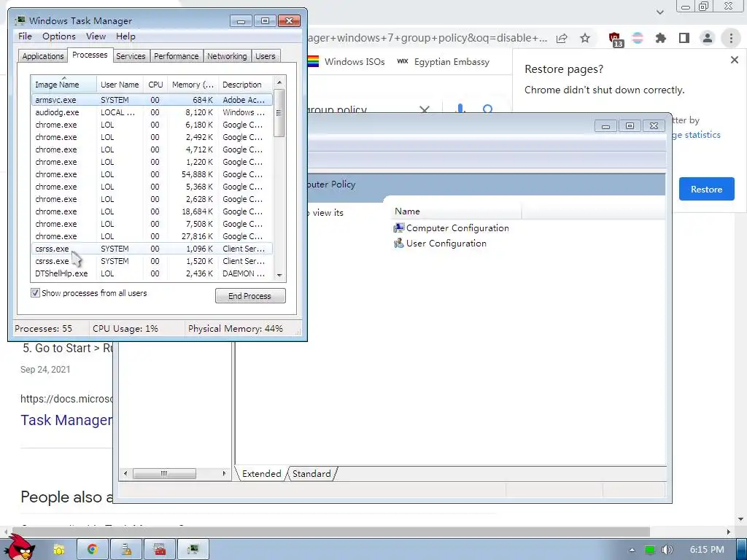Uncheck Show processes from all users

click(35, 293)
